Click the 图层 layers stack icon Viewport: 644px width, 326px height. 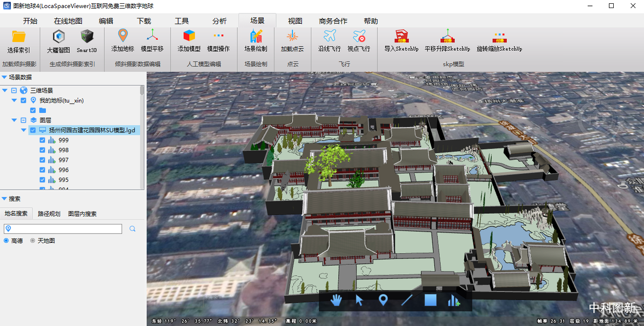33,120
